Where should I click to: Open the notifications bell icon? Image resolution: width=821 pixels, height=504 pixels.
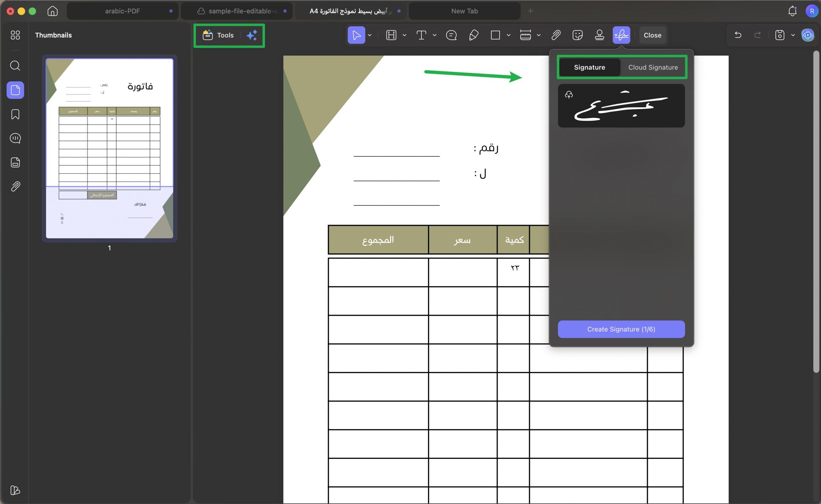pos(792,11)
